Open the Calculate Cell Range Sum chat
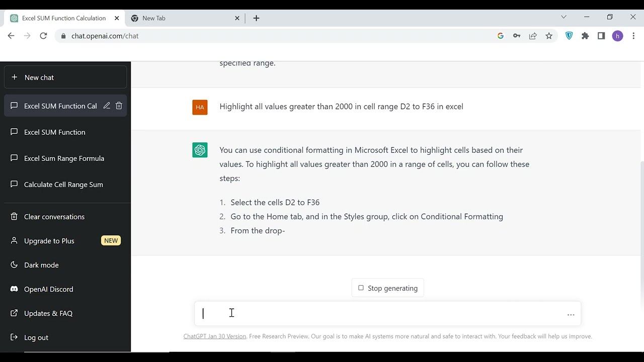Image resolution: width=644 pixels, height=362 pixels. point(65,185)
